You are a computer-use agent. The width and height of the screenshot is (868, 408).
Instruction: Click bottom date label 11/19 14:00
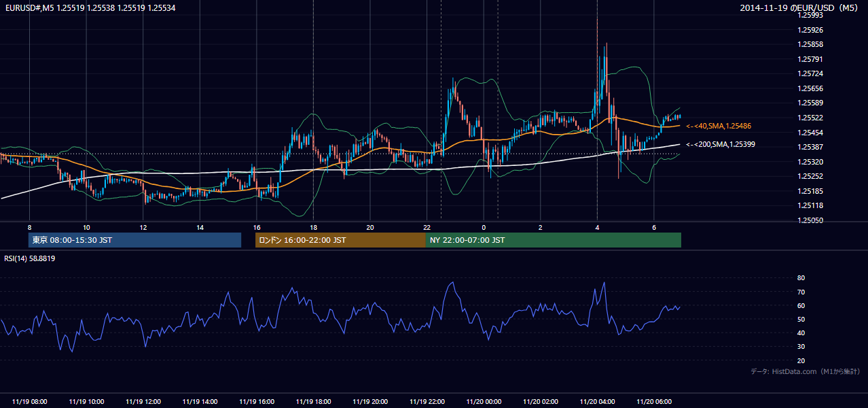point(200,402)
